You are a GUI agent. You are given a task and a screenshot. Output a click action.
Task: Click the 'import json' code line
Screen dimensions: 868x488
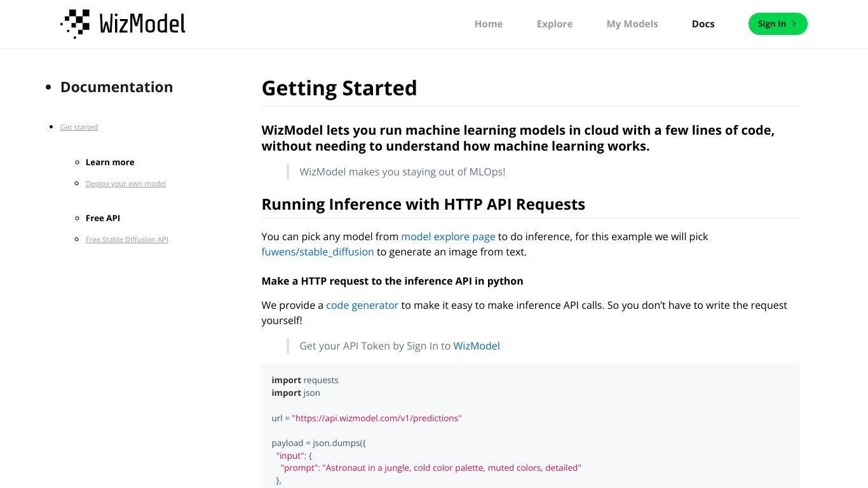(x=296, y=393)
